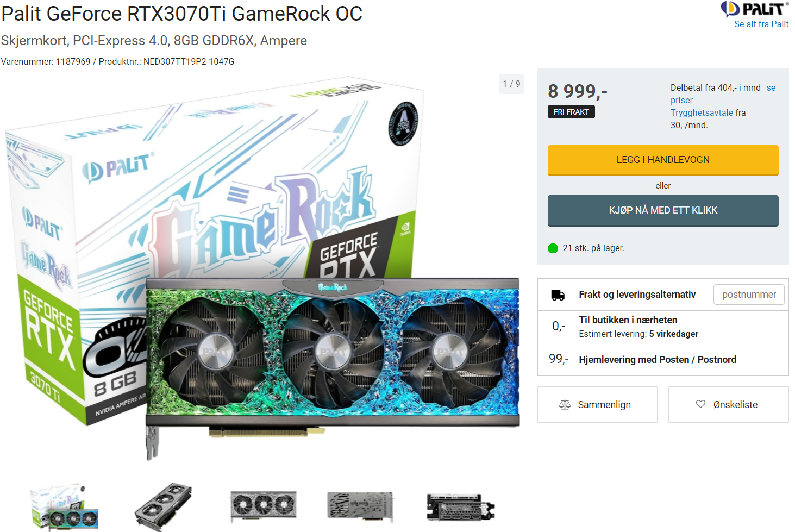Click KJØP NÅ MED ETT KLIKK
Screen dimensions: 795x532
coord(663,211)
